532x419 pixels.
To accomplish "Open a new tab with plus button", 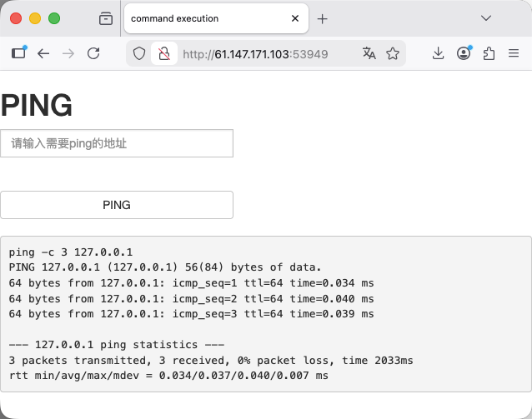I will 323,18.
